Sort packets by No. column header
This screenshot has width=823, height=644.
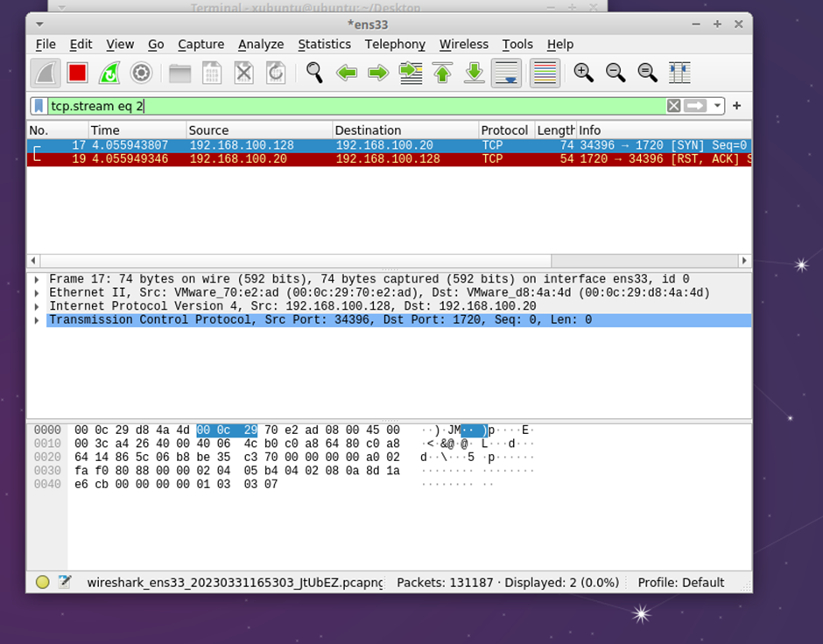tap(57, 130)
